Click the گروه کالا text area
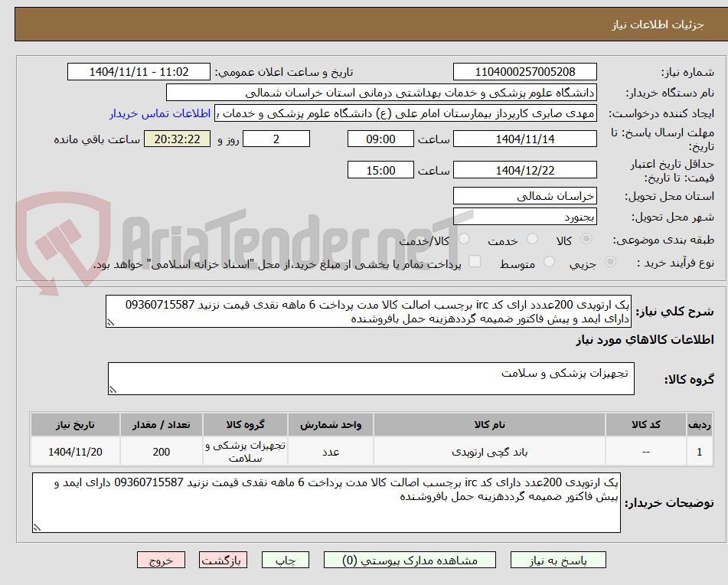The height and width of the screenshot is (585, 728). (x=371, y=379)
